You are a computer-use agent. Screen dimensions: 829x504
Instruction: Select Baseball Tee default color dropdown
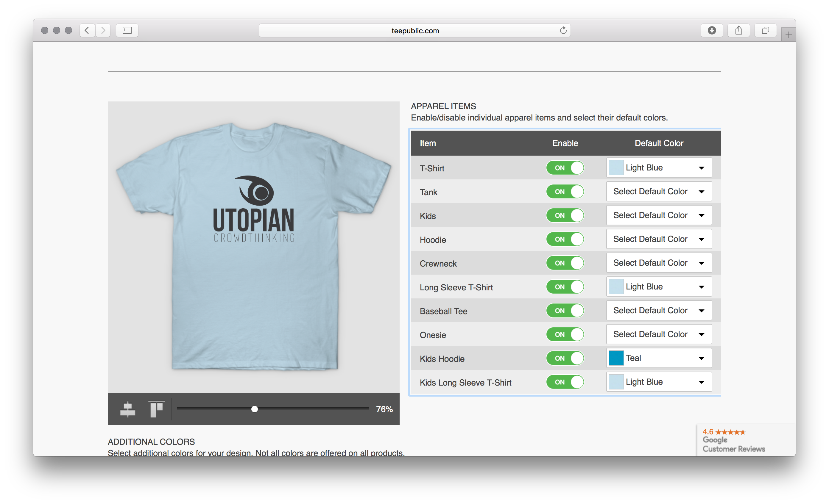659,310
